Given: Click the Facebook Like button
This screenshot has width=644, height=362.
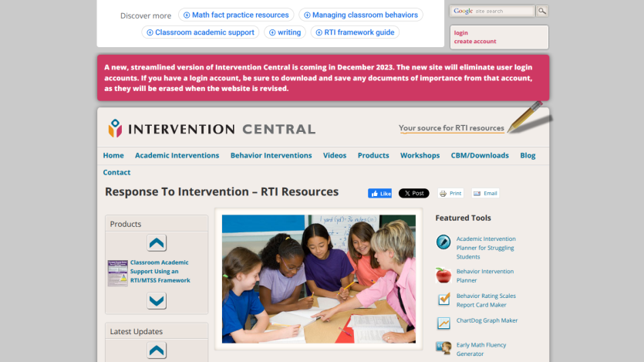Looking at the screenshot, I should tap(379, 194).
